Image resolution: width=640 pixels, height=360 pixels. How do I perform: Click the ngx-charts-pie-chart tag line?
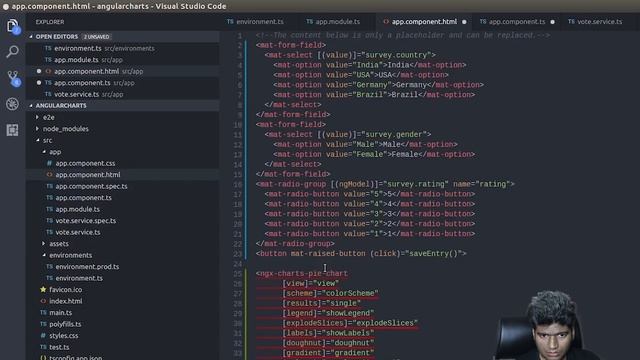302,273
